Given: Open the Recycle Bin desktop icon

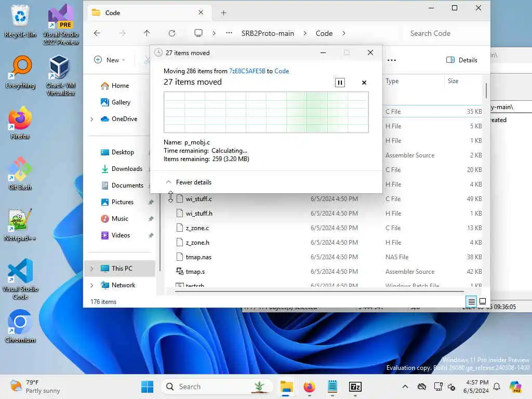Looking at the screenshot, I should pyautogui.click(x=20, y=21).
